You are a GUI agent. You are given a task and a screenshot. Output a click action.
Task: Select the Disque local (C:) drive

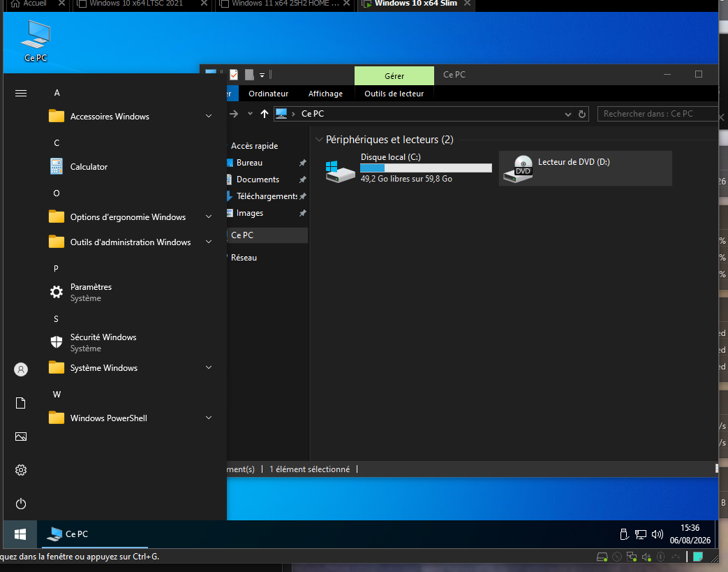coord(408,168)
